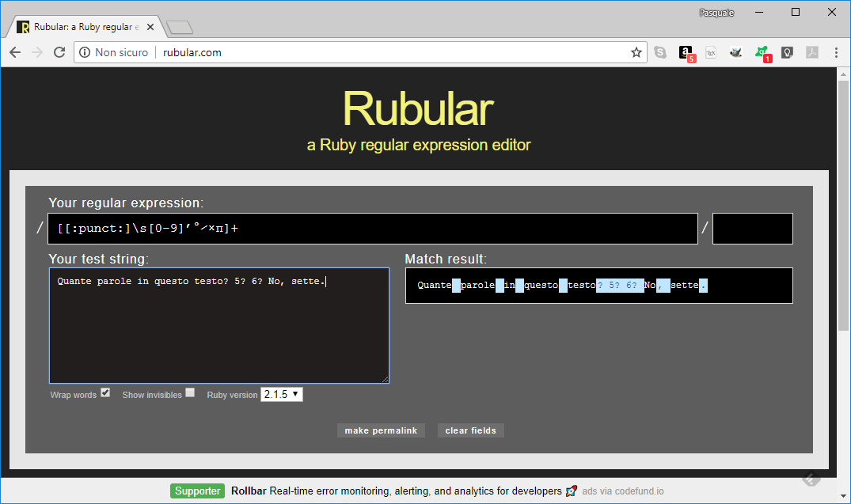Open the Skype extension icon

pyautogui.click(x=660, y=52)
